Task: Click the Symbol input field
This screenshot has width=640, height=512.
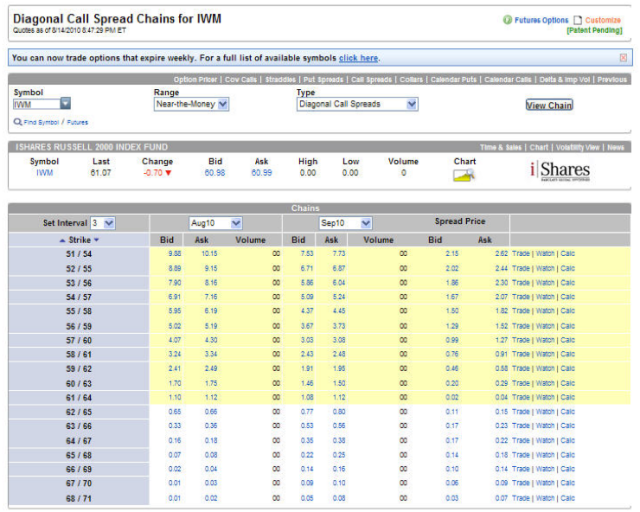Action: [37, 104]
